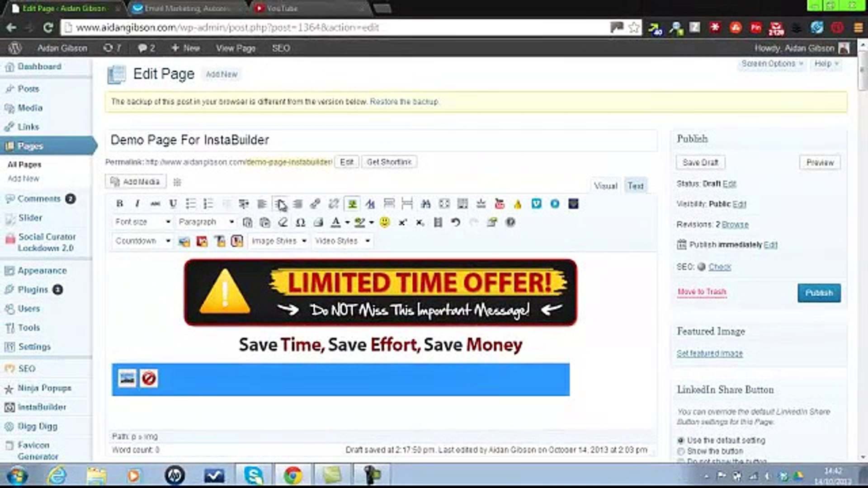Insert special character omega symbol

[x=300, y=222]
